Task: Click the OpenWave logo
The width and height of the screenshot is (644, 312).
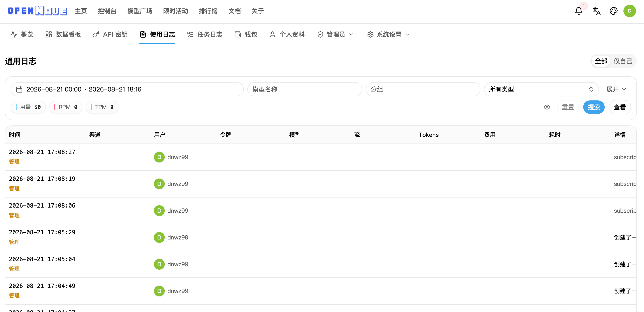Action: coord(37,11)
